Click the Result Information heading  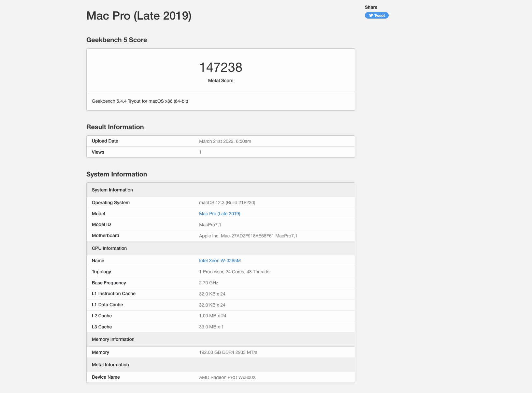pos(115,127)
